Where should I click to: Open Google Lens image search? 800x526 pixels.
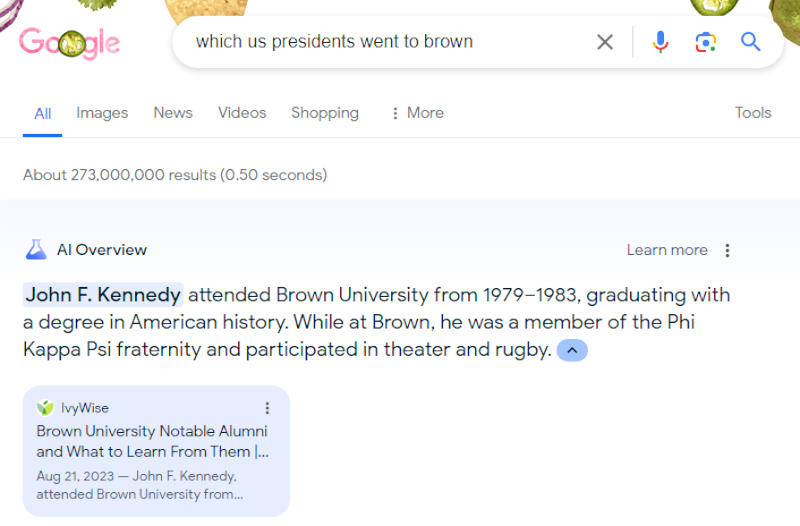[706, 42]
